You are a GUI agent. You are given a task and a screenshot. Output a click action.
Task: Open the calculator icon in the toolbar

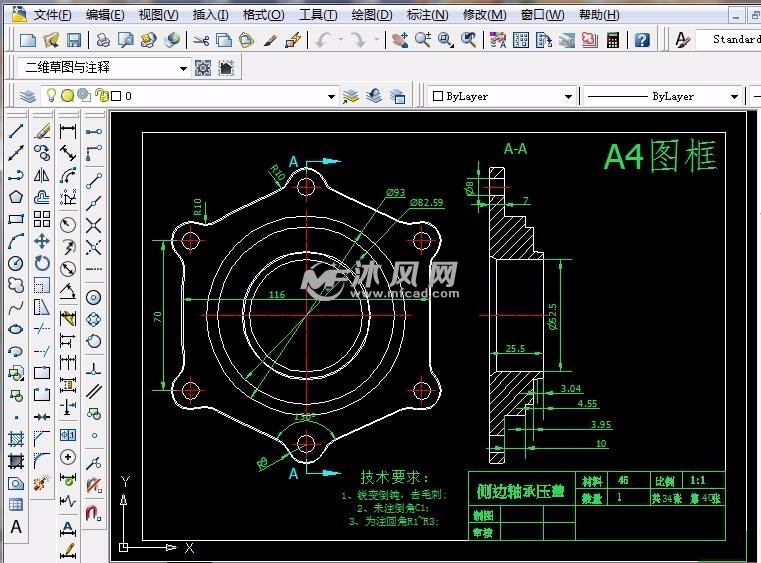[x=612, y=40]
